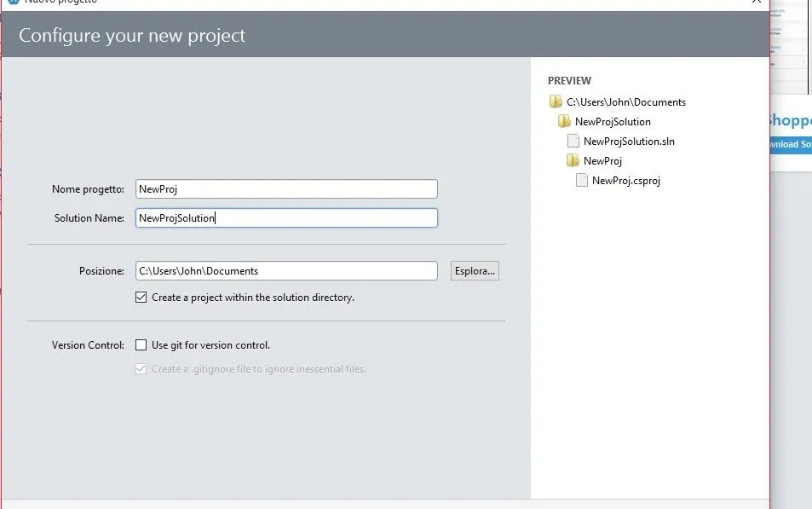This screenshot has height=509, width=812.
Task: Click the NewProj.csproj file icon
Action: tap(582, 181)
